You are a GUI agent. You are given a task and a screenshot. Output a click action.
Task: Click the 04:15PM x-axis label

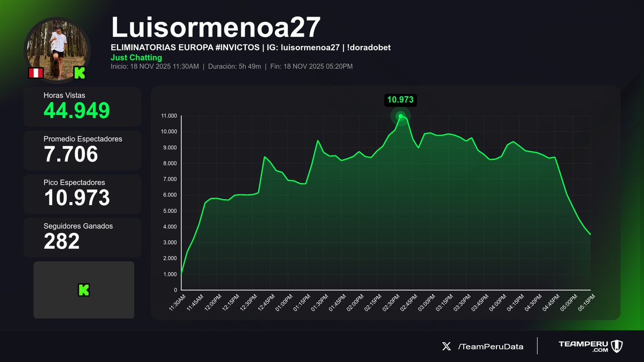click(x=516, y=302)
